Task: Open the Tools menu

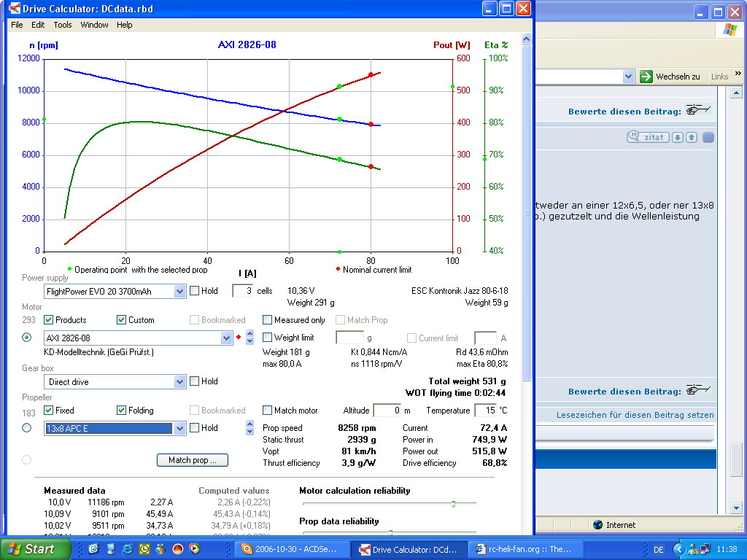Action: 63,25
